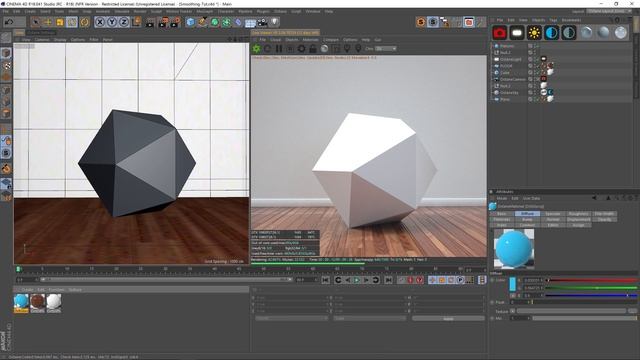
Task: Select OctaneSky in object list
Action: coord(509,93)
